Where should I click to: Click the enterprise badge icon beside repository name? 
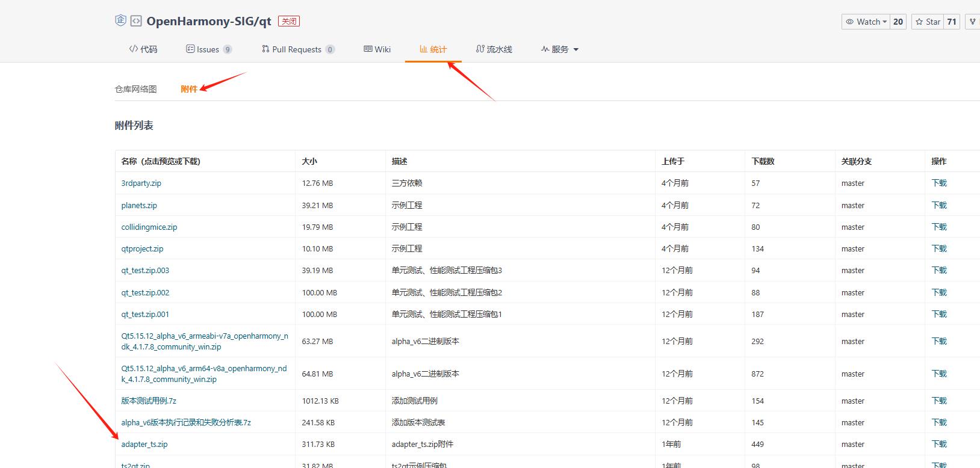click(120, 20)
